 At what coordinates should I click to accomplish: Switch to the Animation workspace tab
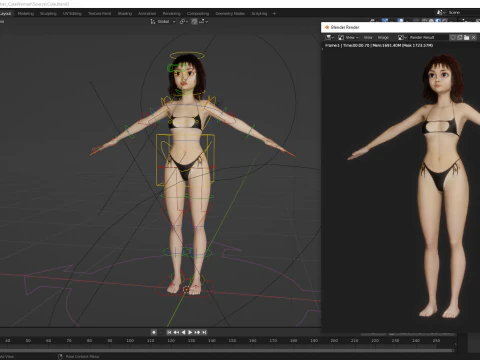pos(147,14)
